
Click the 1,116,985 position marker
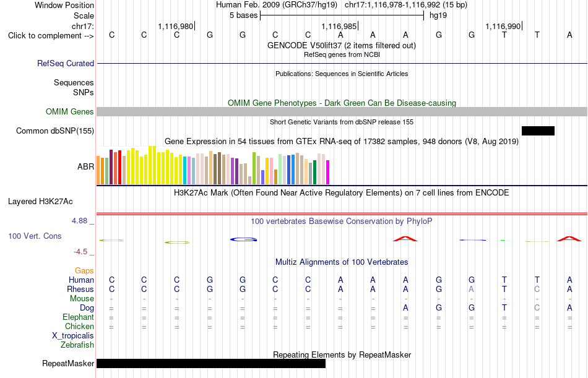(x=340, y=26)
